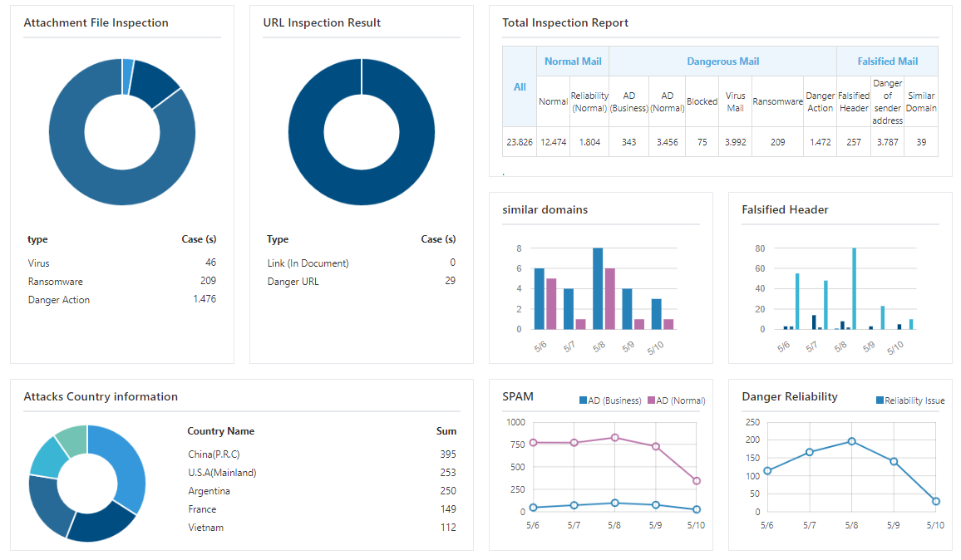Click the Danger Action row in attachment list
Image resolution: width=961 pixels, height=560 pixels.
[121, 300]
